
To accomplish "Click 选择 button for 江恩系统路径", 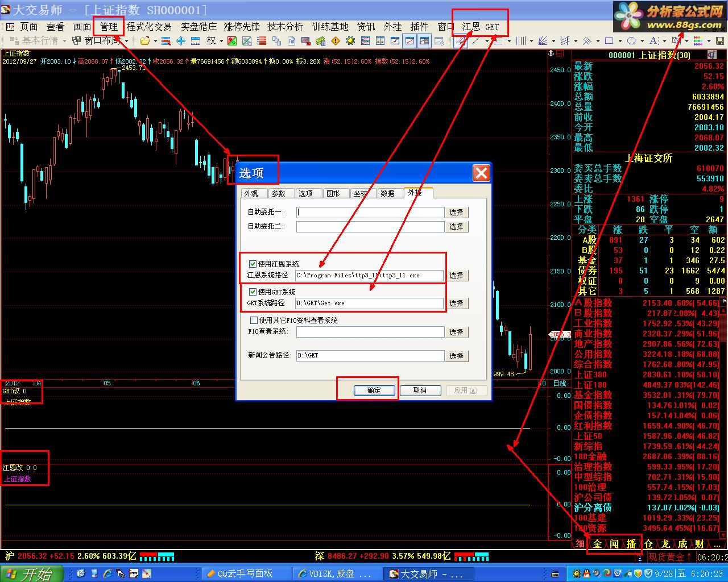I will tap(456, 275).
